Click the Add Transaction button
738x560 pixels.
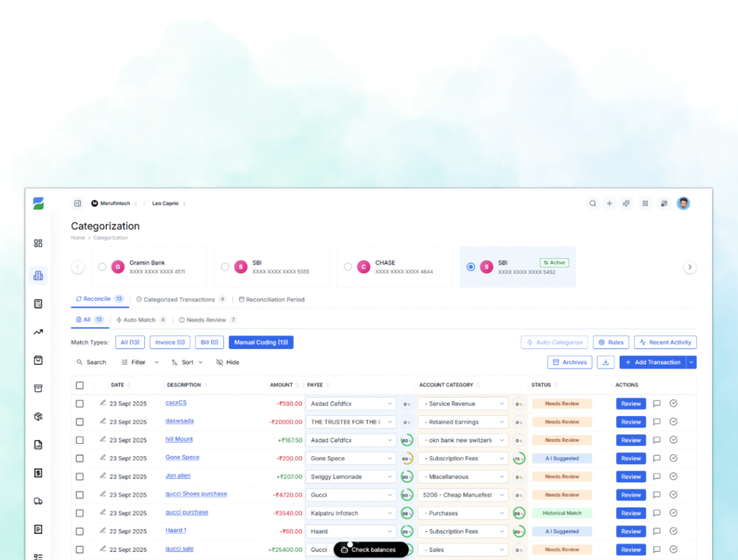(x=652, y=363)
